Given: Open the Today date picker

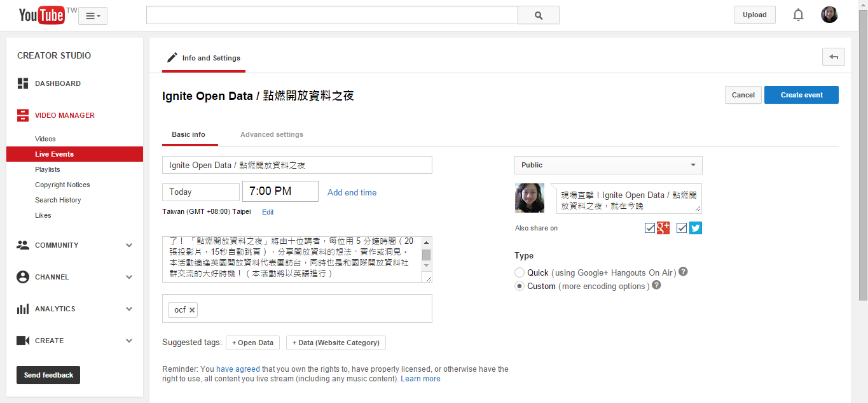Looking at the screenshot, I should (x=201, y=192).
